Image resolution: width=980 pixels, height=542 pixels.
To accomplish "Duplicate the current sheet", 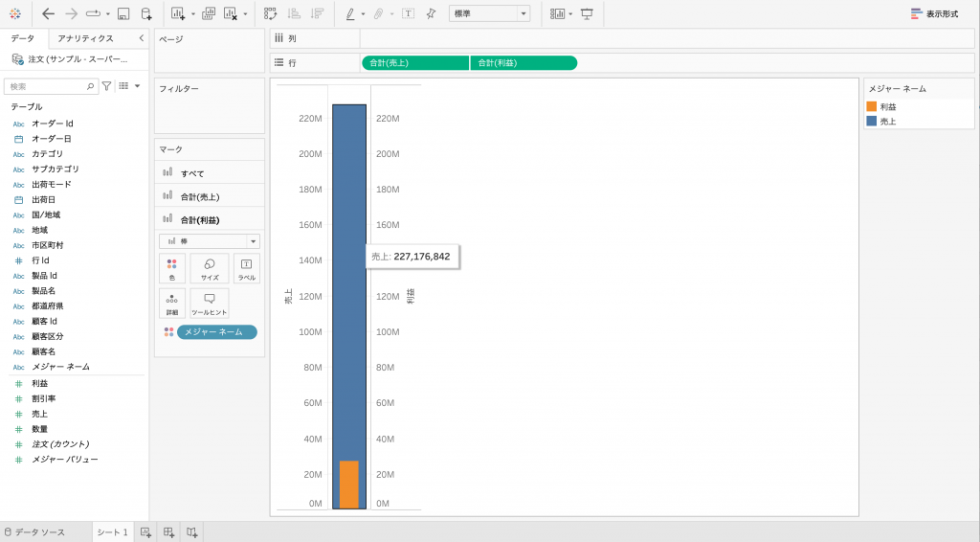I will pyautogui.click(x=209, y=13).
